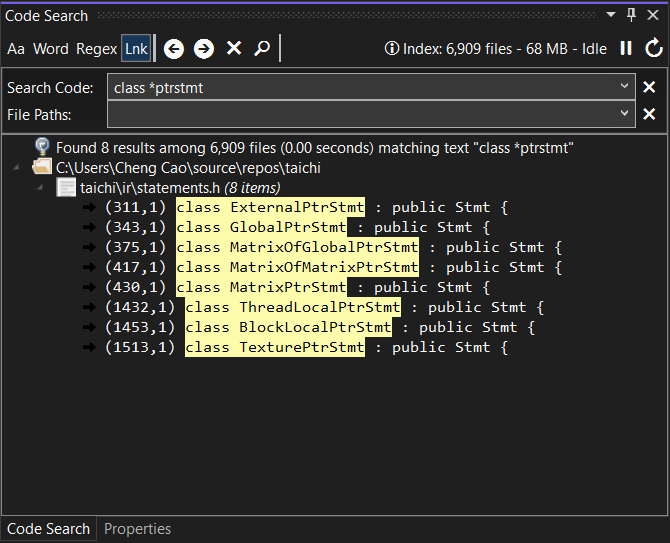Open the window position dropdown arrow
The height and width of the screenshot is (543, 670).
[611, 15]
